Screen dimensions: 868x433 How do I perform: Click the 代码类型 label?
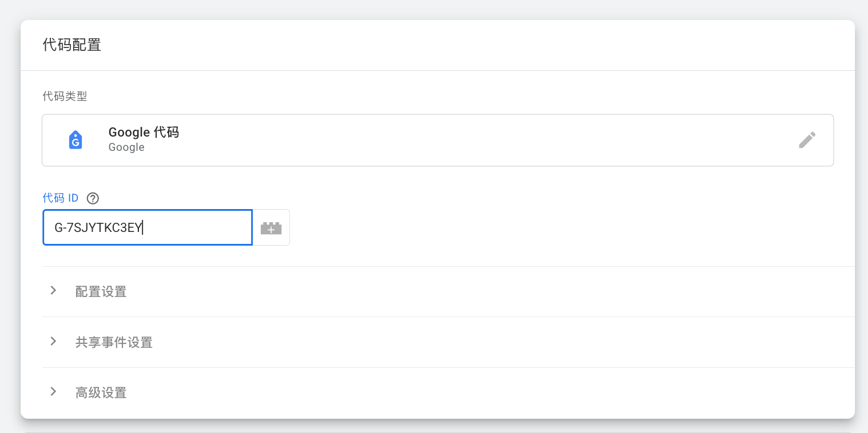coord(65,97)
